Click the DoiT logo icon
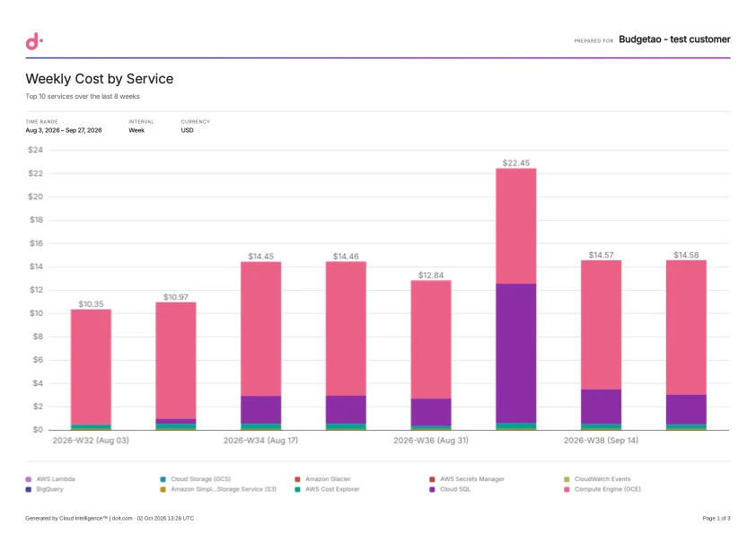This screenshot has width=756, height=534. tap(34, 41)
